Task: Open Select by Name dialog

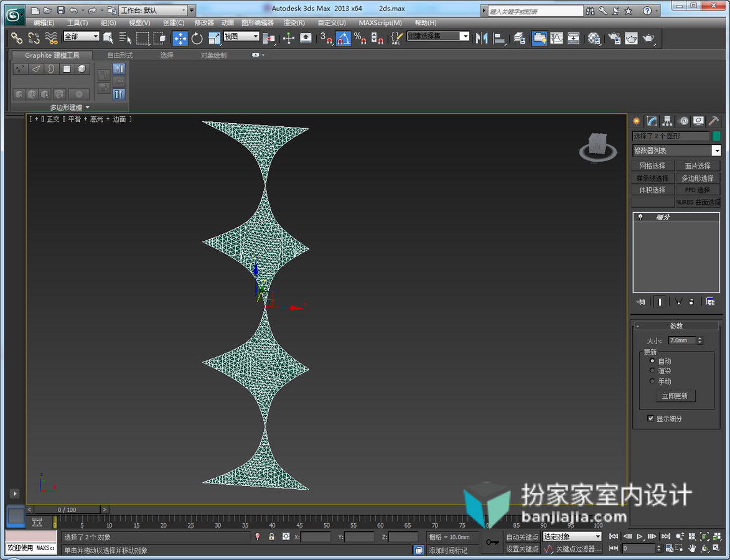Action: coord(125,38)
